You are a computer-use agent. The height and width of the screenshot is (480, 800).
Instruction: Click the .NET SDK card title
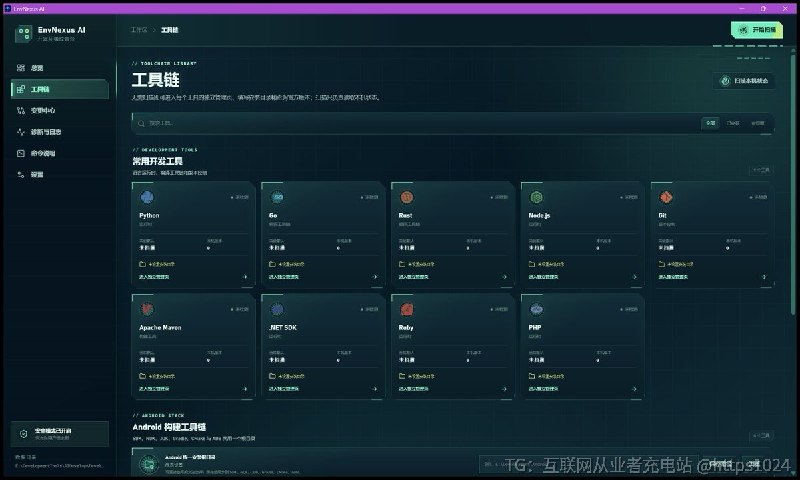283,327
